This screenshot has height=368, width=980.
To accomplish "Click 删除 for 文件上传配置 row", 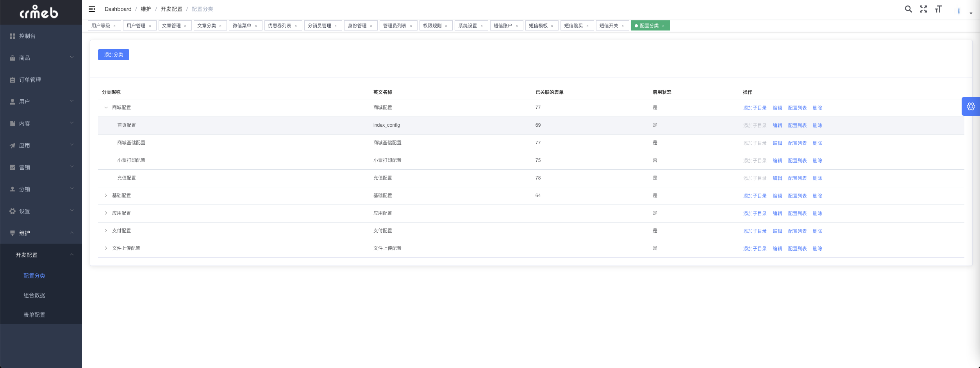I will point(817,249).
